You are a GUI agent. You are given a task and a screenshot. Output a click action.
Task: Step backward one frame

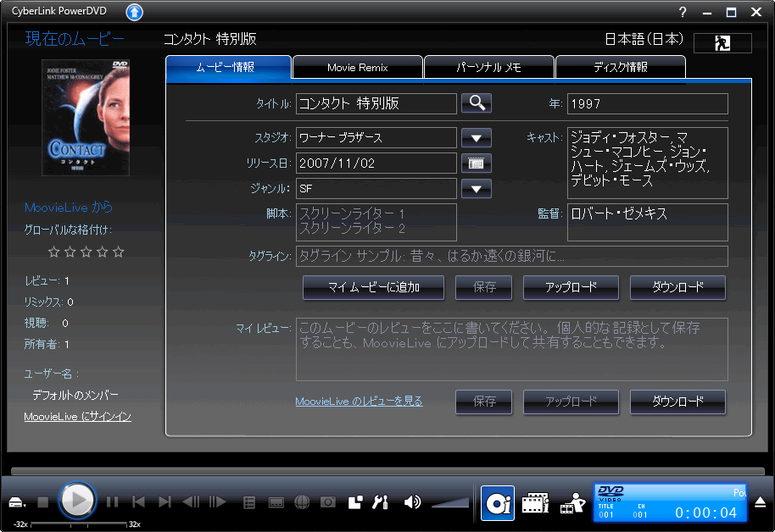(191, 502)
